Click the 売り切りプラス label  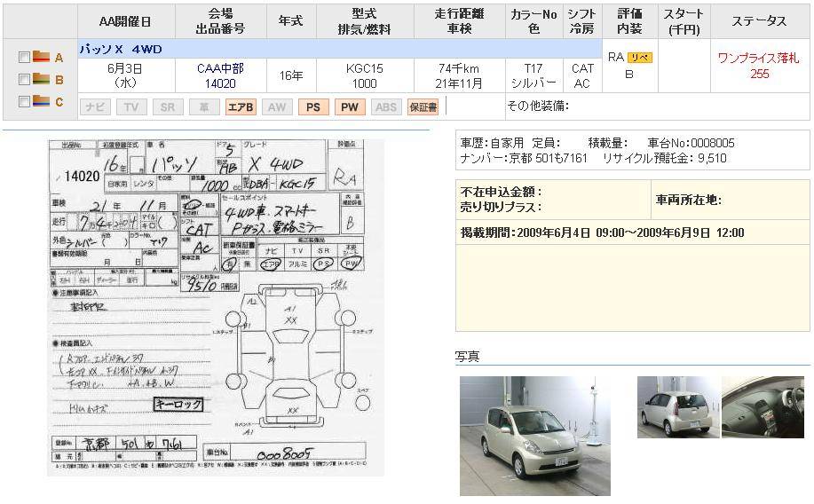click(501, 207)
